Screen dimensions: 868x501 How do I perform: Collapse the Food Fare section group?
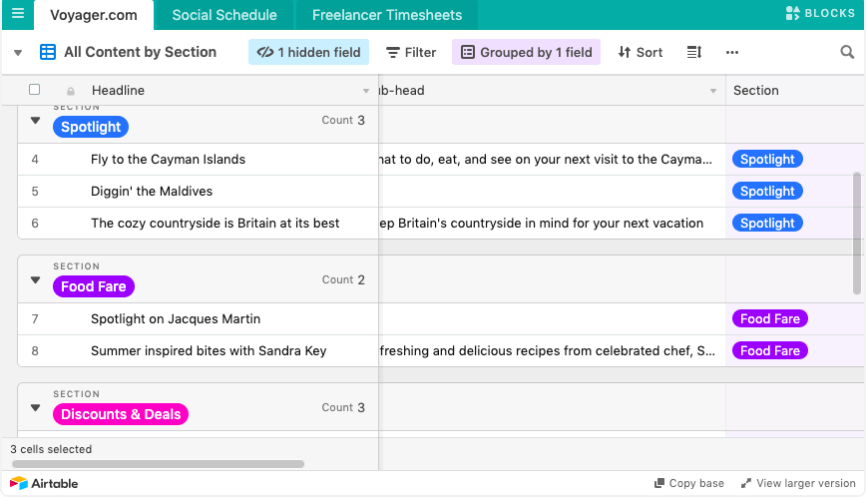pos(36,280)
